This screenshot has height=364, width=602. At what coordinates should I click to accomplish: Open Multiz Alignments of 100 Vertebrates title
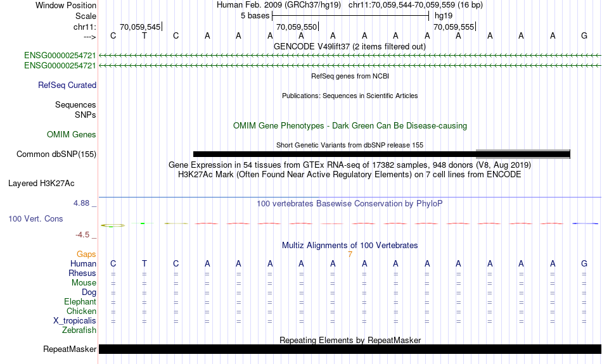(x=350, y=246)
